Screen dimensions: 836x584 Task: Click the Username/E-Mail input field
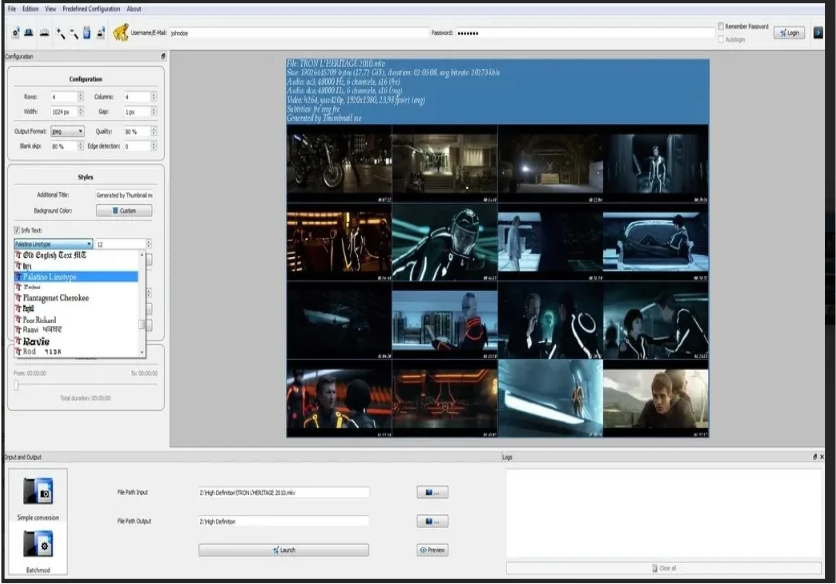[x=299, y=33]
